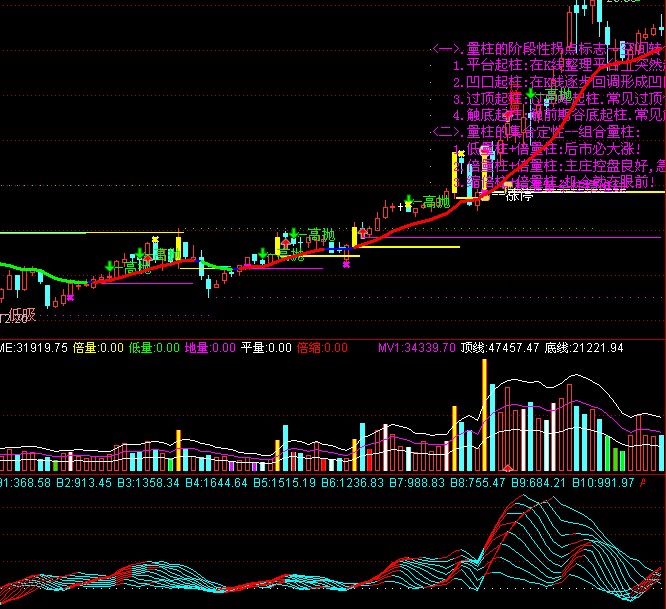Click the small red icon after B10
The width and height of the screenshot is (666, 609).
point(643,482)
